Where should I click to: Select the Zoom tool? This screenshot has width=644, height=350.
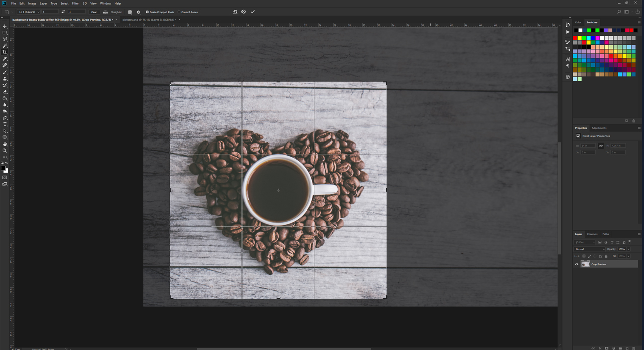click(x=5, y=151)
